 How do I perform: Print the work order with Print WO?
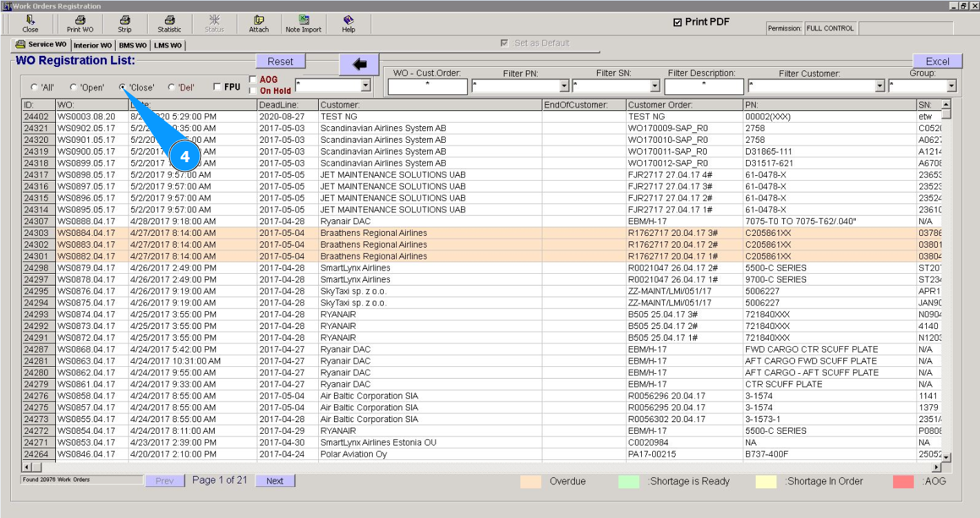point(80,24)
